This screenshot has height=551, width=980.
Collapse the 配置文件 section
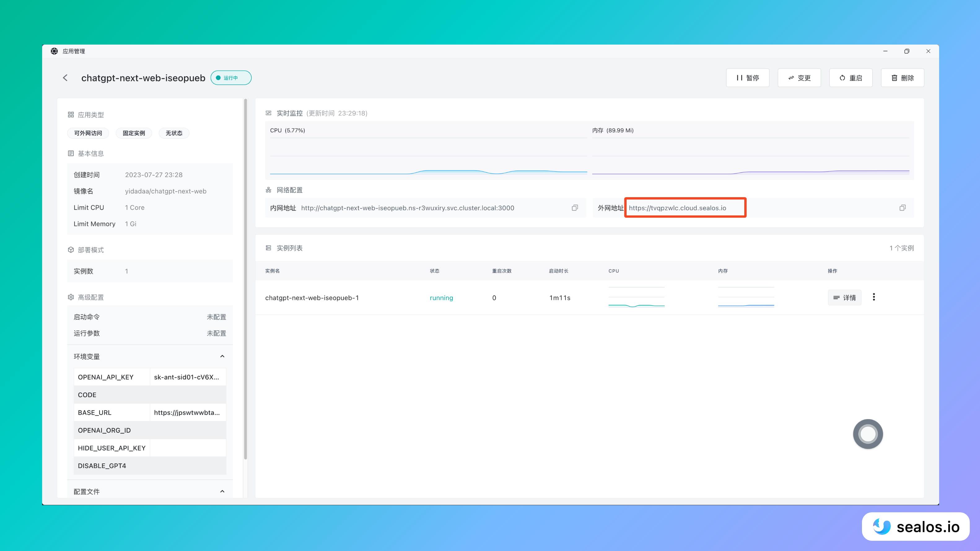point(222,491)
